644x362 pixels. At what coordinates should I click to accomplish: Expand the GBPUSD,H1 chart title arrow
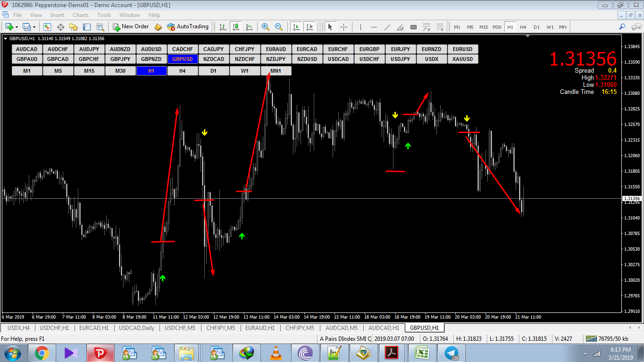pos(6,39)
